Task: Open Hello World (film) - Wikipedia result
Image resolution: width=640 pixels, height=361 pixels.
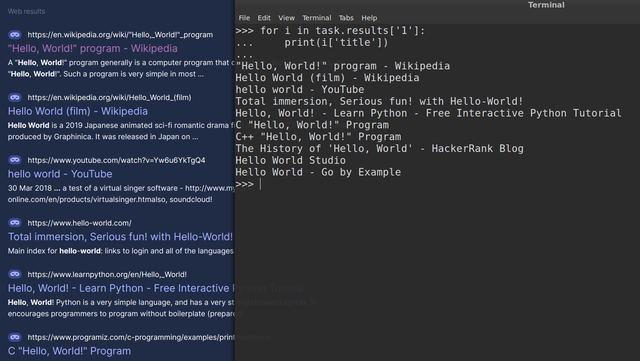Action: pos(78,111)
